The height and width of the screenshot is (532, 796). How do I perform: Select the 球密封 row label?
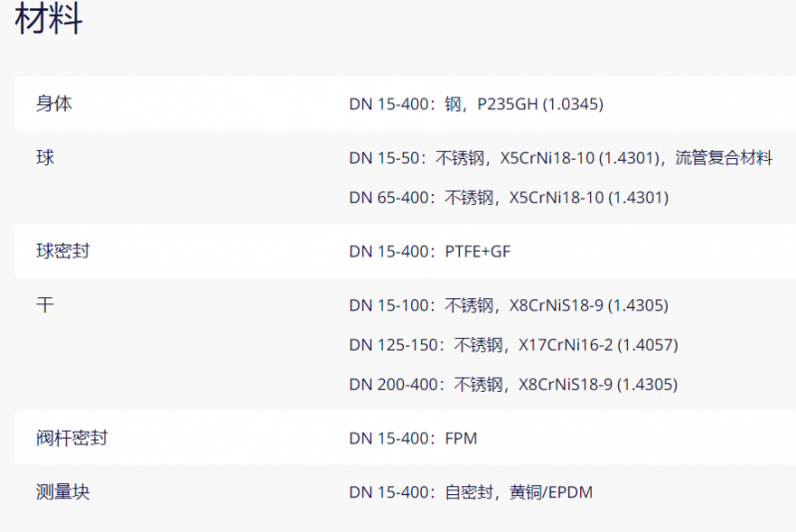63,251
